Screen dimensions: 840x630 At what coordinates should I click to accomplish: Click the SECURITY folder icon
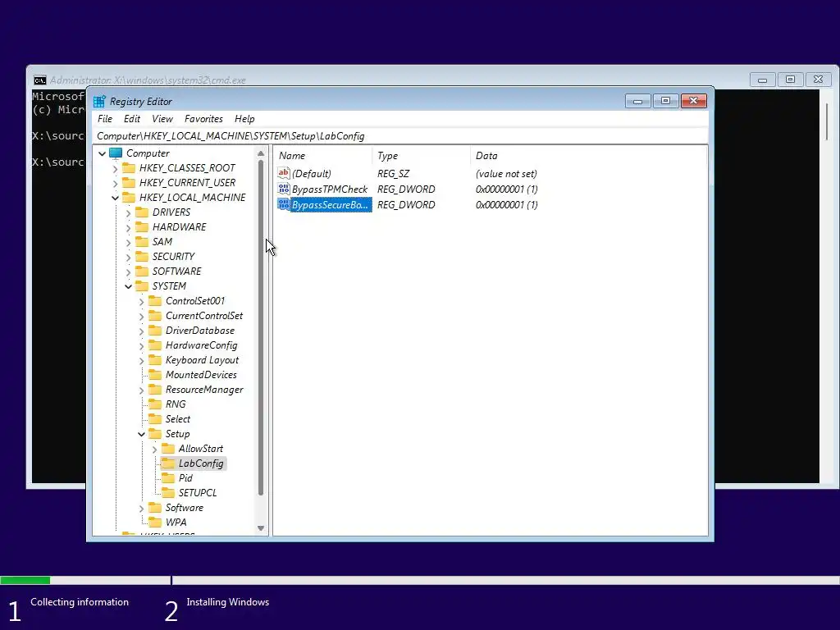pyautogui.click(x=142, y=257)
